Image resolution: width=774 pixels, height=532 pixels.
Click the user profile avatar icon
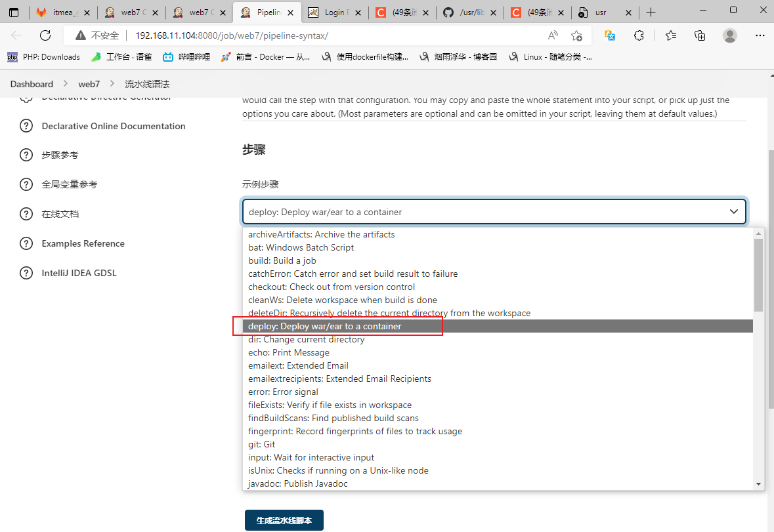click(x=729, y=35)
